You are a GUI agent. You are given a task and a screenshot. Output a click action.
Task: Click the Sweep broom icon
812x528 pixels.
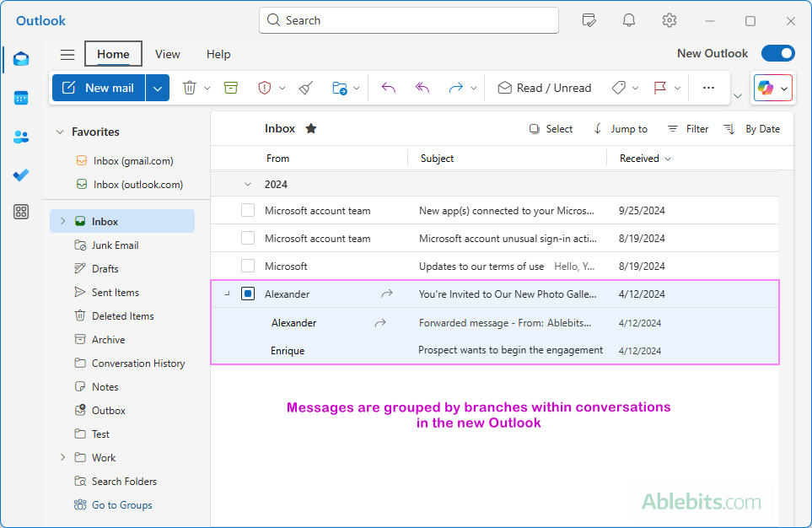306,88
